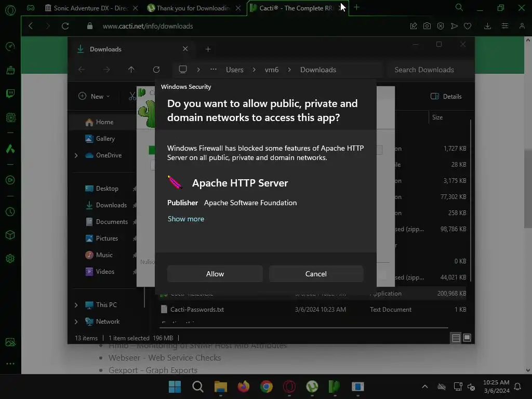Open the New dropdown in Explorer
Screen dimensions: 532x399
(95, 96)
